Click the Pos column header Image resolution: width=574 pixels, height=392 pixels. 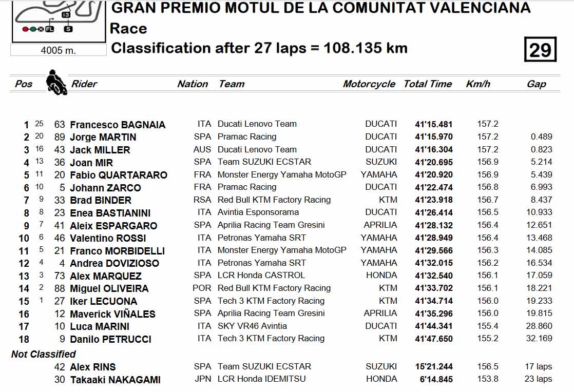24,84
